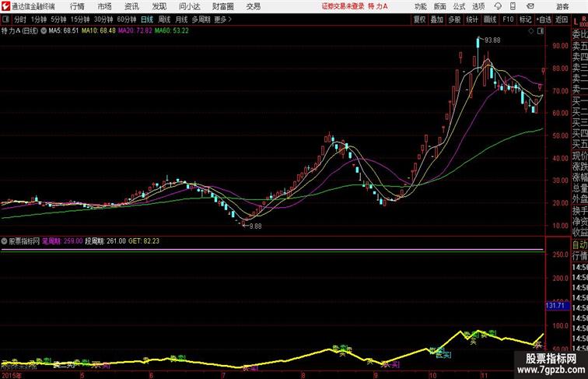Open the 选项 menu
Image resolution: width=588 pixels, height=379 pixels.
478,6
